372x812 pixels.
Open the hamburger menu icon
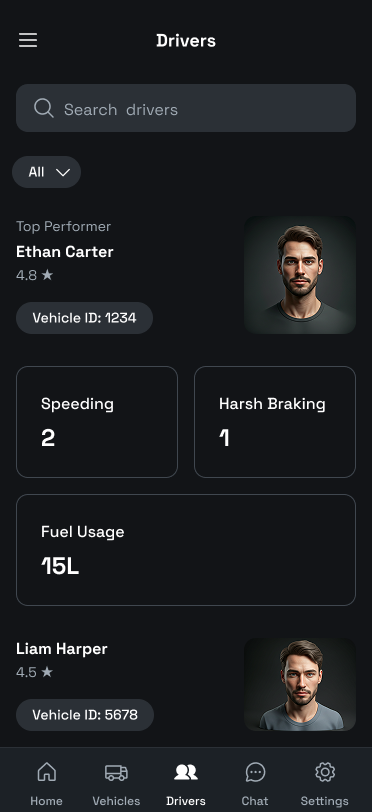(28, 40)
